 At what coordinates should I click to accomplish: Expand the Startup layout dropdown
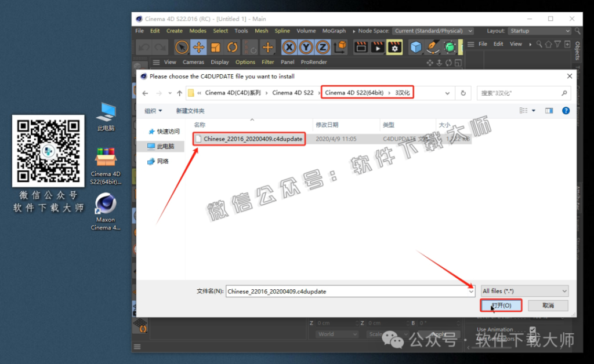(x=539, y=31)
